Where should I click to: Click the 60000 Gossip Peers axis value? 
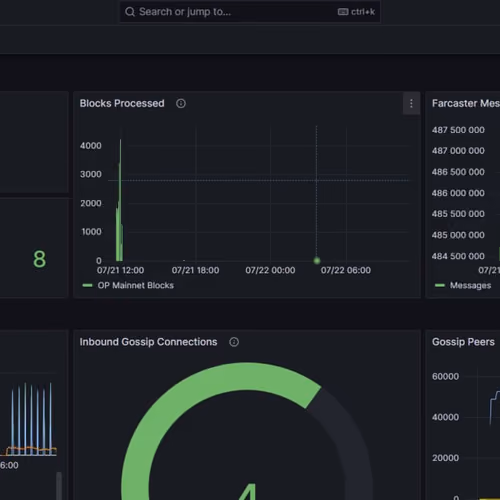446,376
